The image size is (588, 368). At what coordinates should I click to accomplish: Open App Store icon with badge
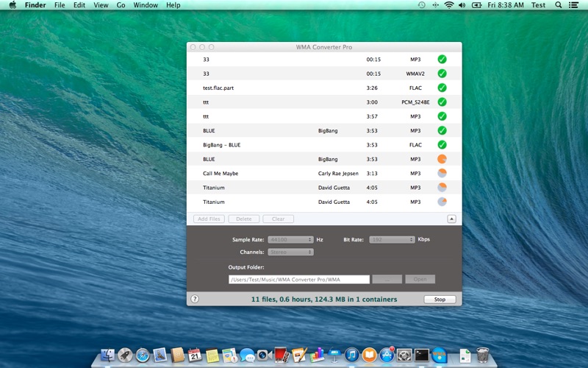pyautogui.click(x=387, y=355)
